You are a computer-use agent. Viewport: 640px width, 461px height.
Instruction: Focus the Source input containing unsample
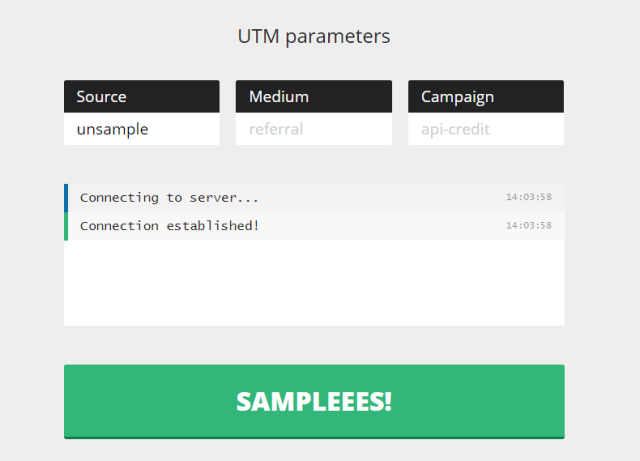141,129
